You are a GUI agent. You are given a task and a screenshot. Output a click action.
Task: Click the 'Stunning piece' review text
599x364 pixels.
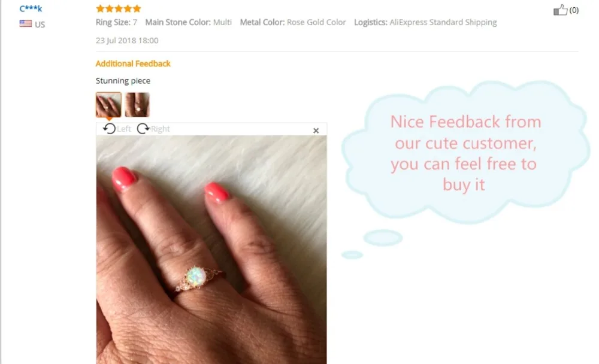click(123, 81)
